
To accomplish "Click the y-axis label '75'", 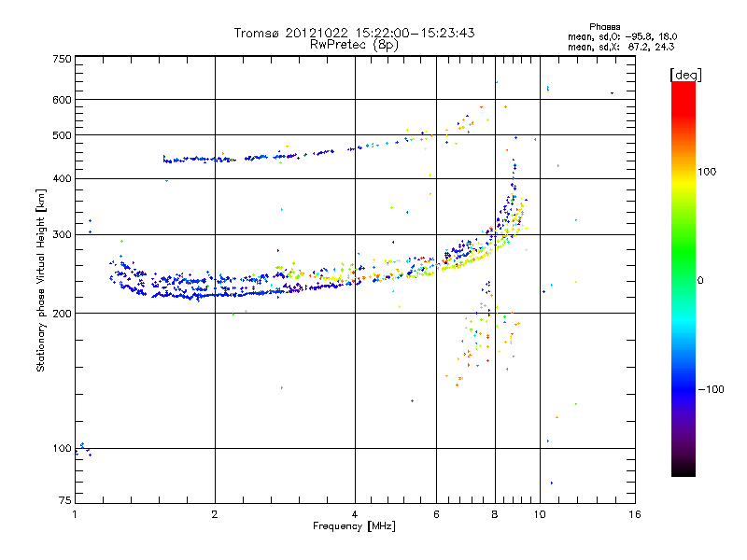I will coord(65,500).
